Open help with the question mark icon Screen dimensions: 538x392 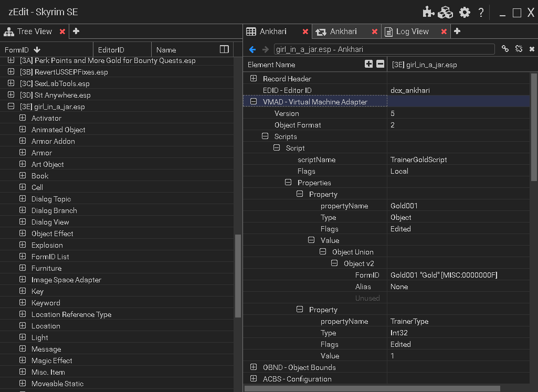(481, 12)
